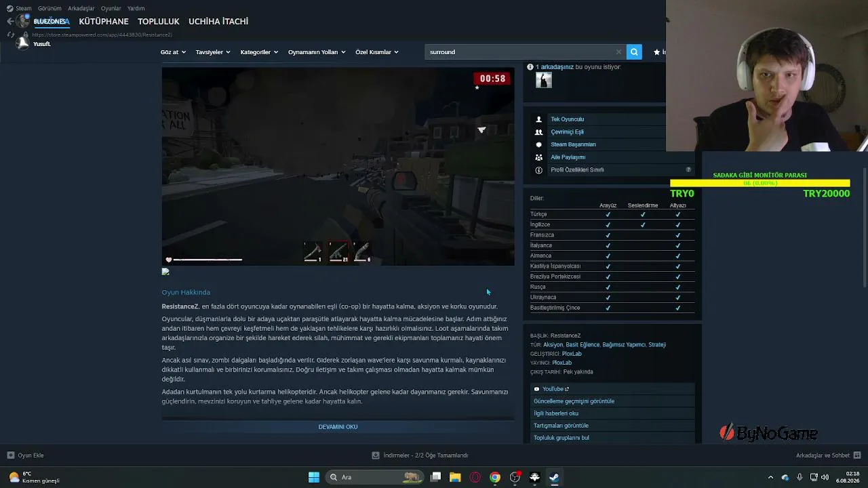
Task: Click the store page URL bar
Action: [102, 35]
